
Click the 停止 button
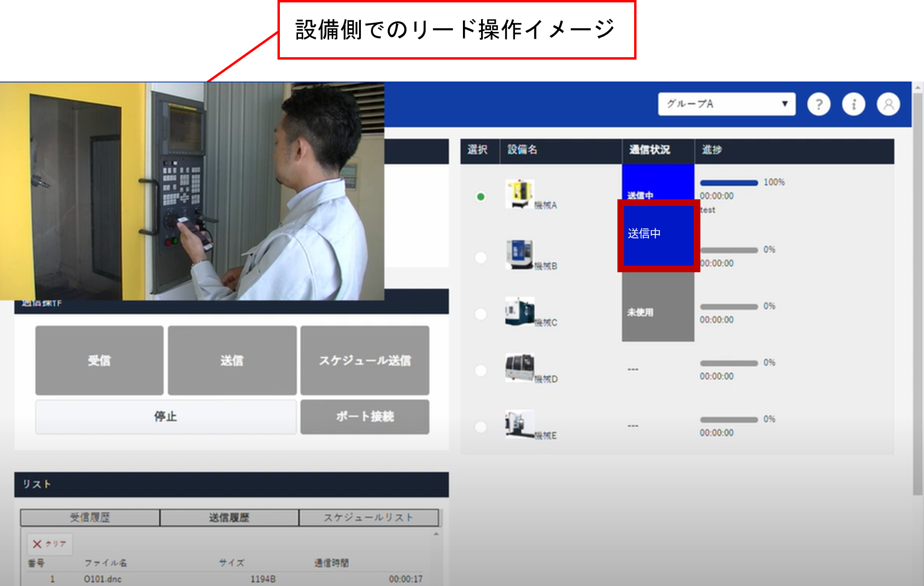pos(166,417)
